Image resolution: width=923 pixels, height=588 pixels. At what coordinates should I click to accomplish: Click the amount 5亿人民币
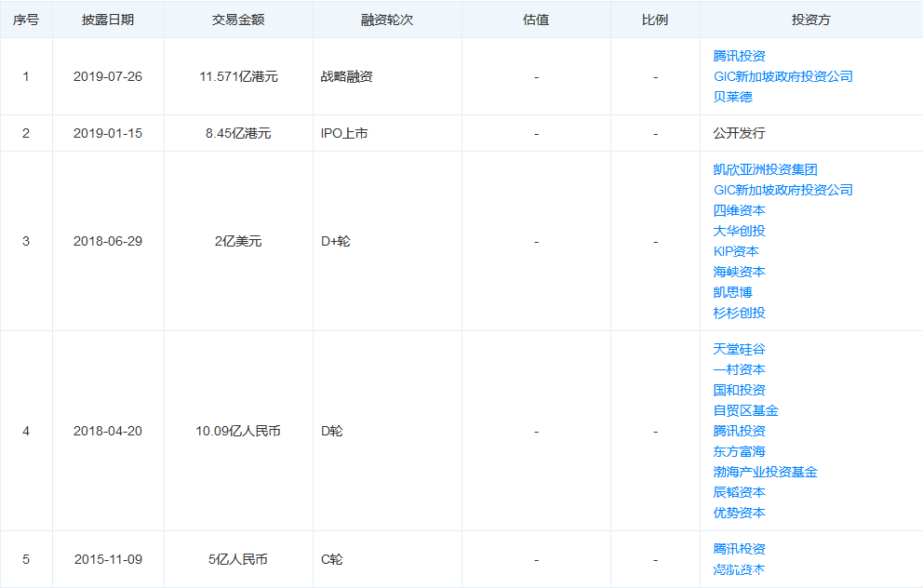pos(238,559)
